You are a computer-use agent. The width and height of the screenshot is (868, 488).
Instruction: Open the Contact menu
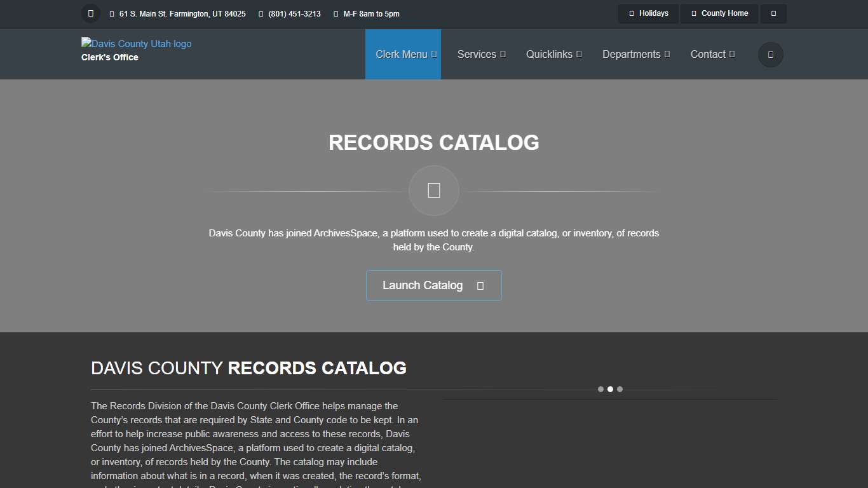click(712, 54)
